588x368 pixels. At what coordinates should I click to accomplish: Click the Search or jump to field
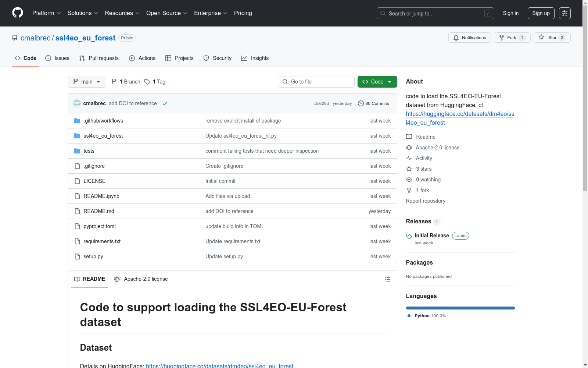(435, 13)
